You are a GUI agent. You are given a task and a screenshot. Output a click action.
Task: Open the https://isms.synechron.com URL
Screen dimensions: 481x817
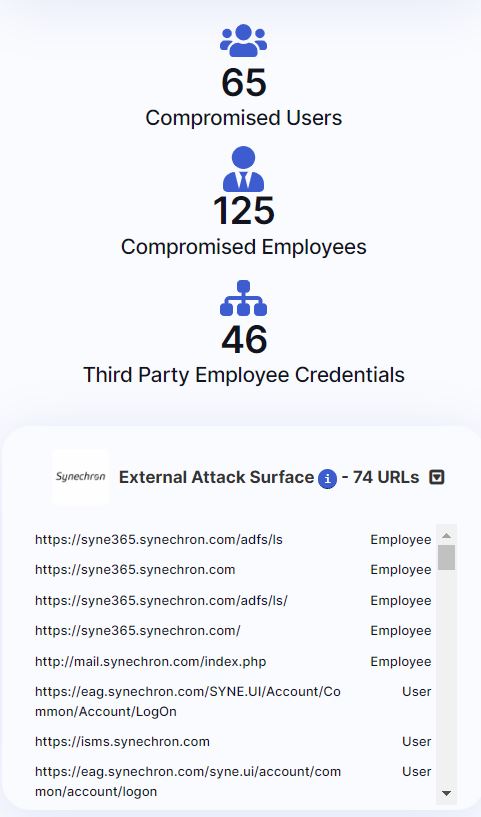point(122,741)
